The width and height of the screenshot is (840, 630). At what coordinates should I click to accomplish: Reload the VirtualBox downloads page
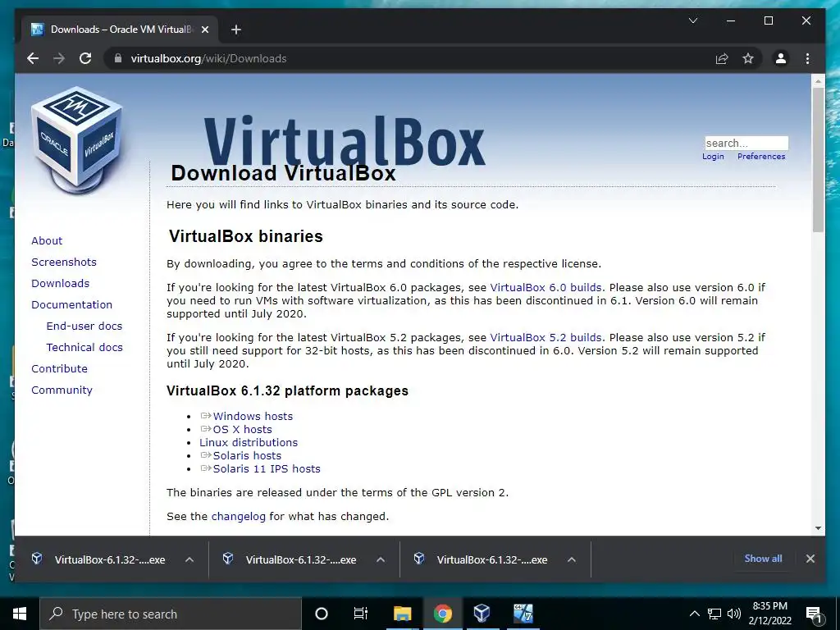tap(85, 58)
